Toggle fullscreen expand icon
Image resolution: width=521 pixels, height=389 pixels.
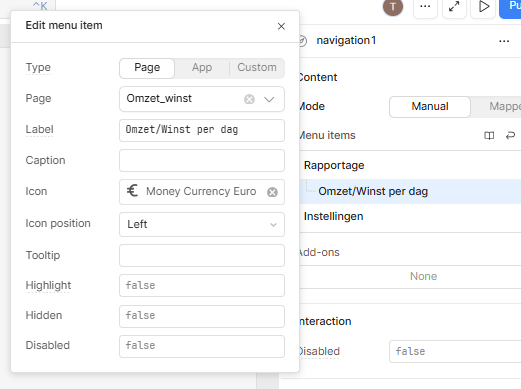pos(454,7)
